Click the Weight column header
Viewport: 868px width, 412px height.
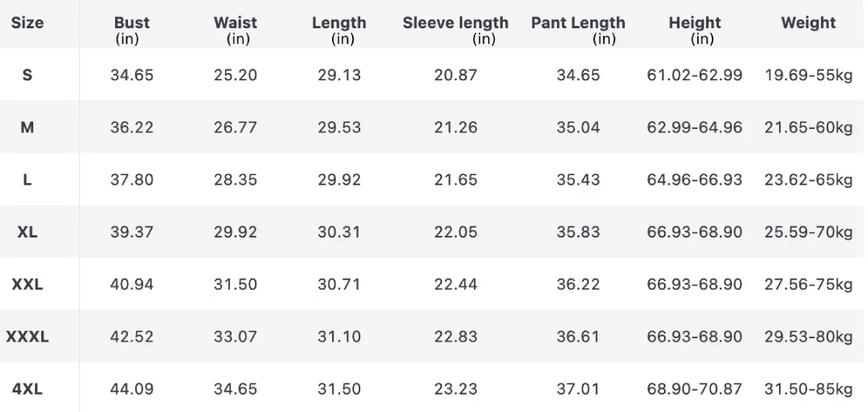[809, 22]
